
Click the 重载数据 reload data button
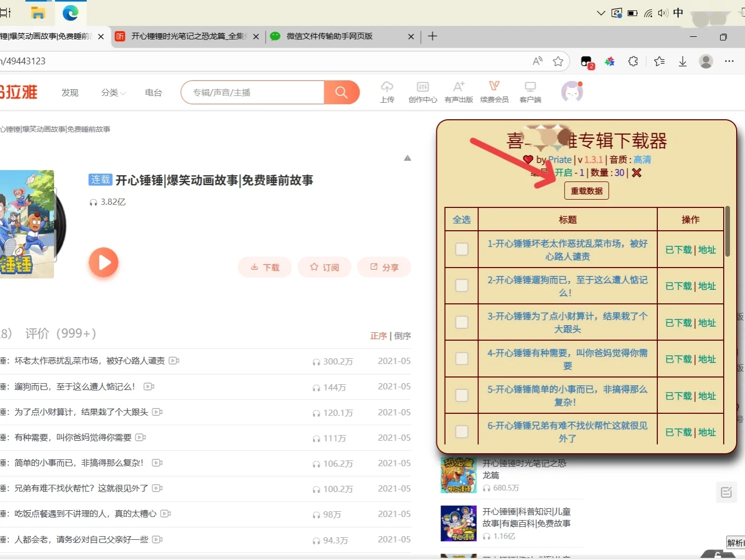(x=586, y=190)
